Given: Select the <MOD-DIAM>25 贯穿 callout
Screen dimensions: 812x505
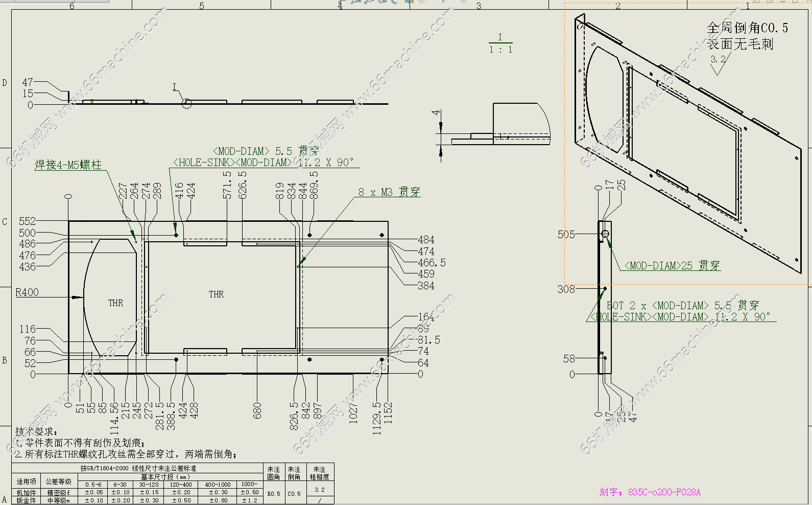Looking at the screenshot, I should click(x=672, y=266).
